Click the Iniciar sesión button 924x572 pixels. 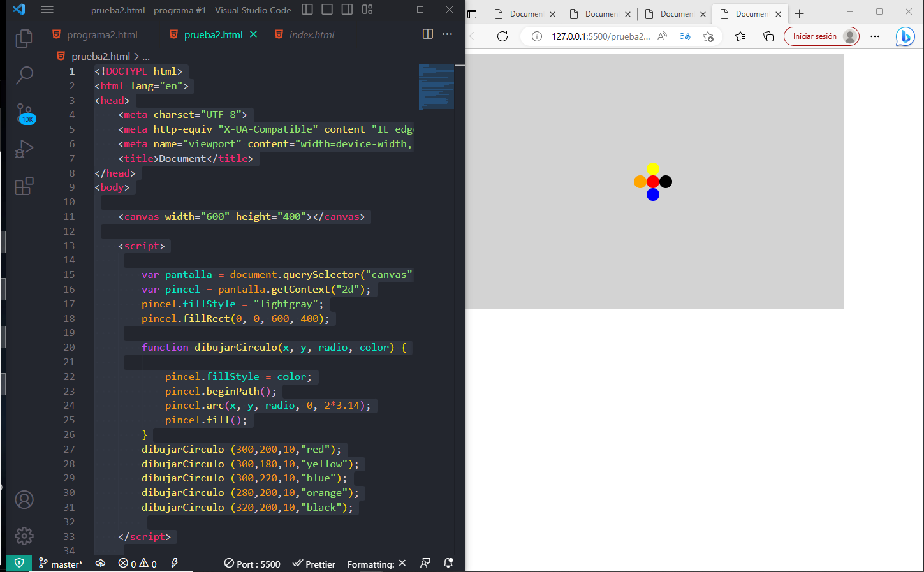coord(821,36)
